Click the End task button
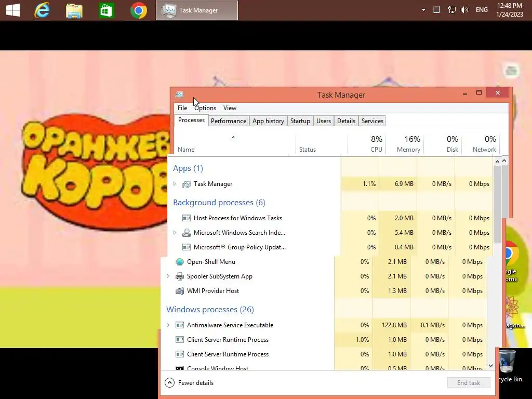Image resolution: width=532 pixels, height=399 pixels. [x=469, y=383]
